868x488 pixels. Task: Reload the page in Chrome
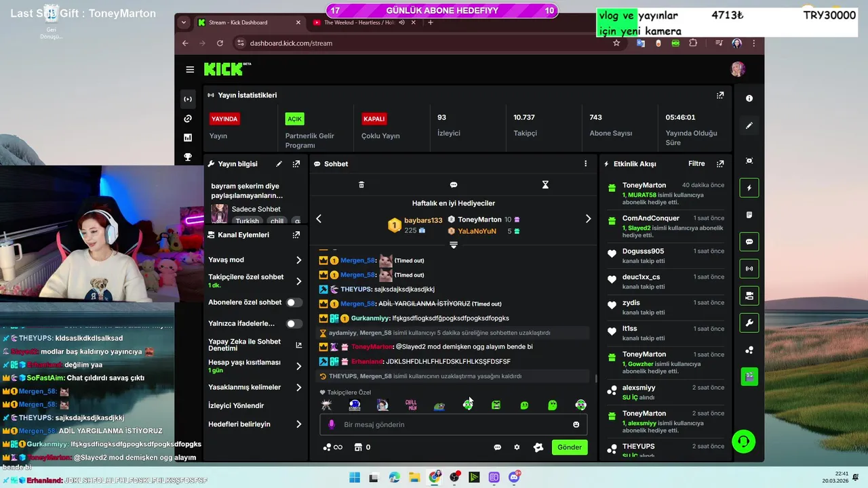point(220,43)
